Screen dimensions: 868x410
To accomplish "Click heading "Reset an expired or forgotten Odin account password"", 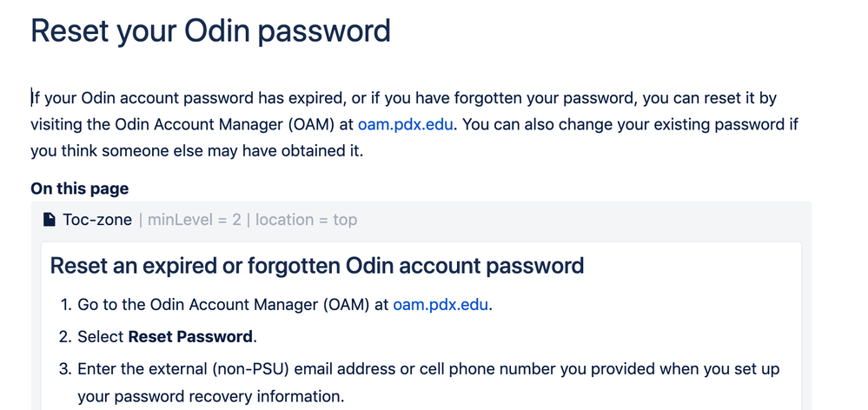I will point(316,265).
